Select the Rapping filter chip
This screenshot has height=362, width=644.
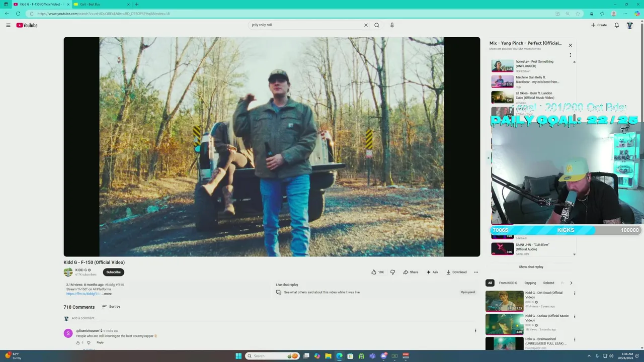pos(530,283)
